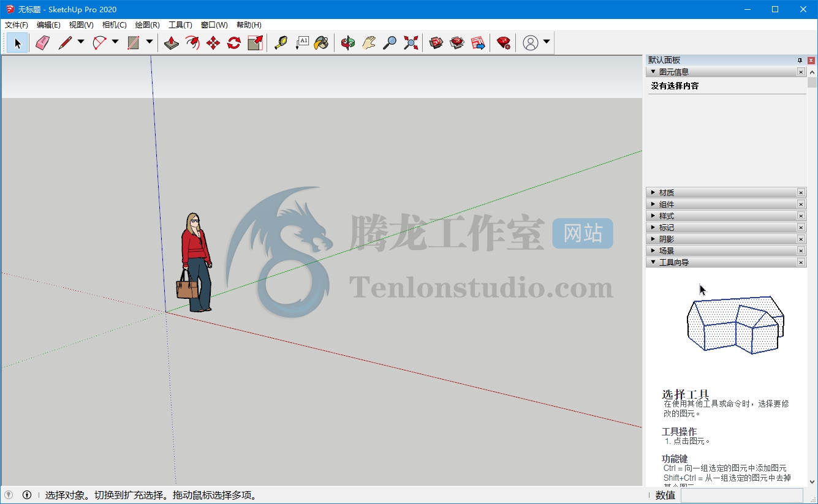Select the Tape Measure tool

pyautogui.click(x=281, y=43)
